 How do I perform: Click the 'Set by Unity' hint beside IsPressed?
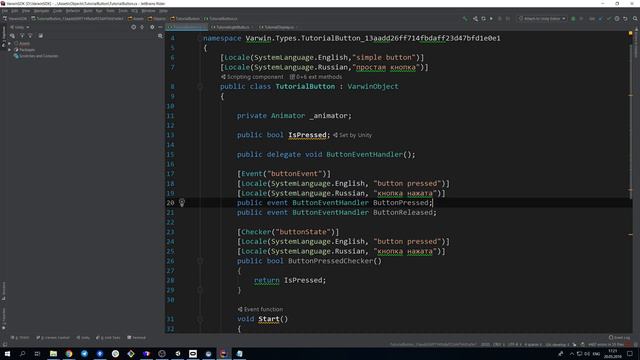click(352, 135)
